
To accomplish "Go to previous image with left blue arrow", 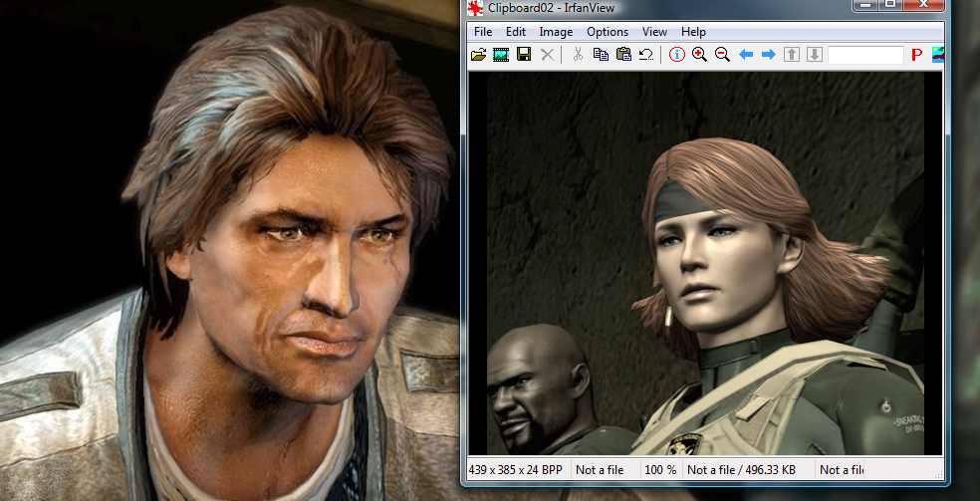I will pyautogui.click(x=746, y=55).
